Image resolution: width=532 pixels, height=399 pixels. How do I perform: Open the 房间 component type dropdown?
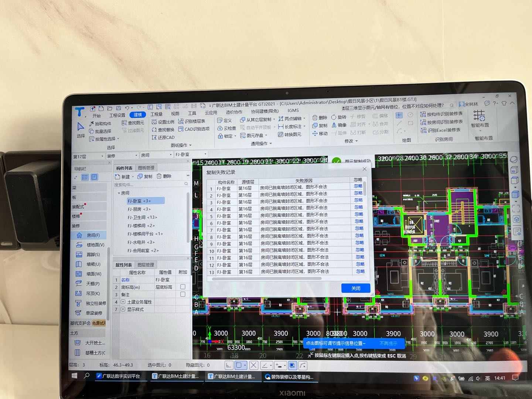[x=157, y=155]
